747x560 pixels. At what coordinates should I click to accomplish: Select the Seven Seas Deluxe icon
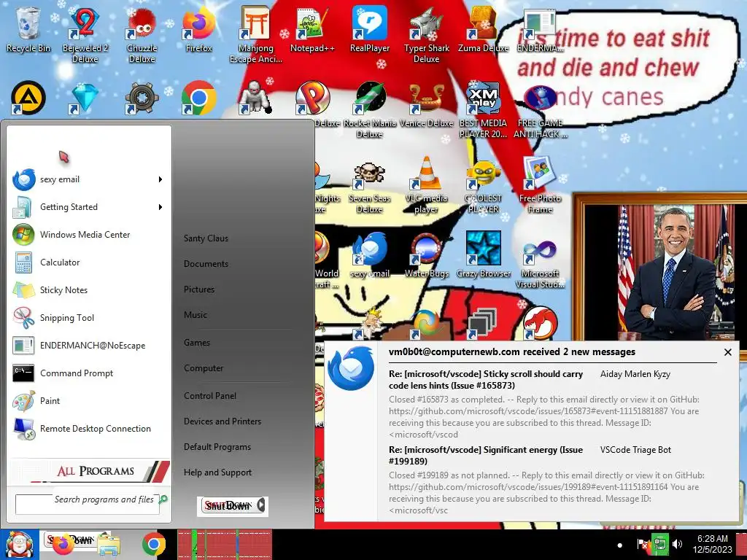370,187
